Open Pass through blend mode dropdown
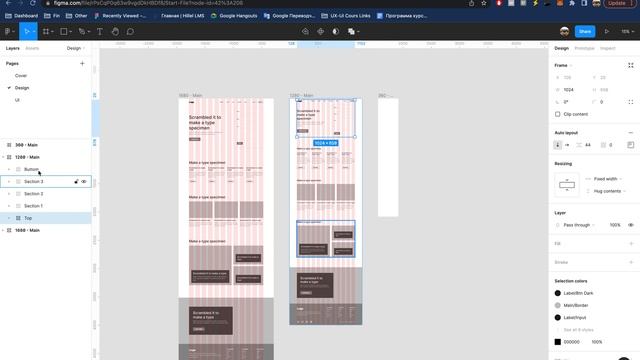640x360 pixels. pos(576,225)
